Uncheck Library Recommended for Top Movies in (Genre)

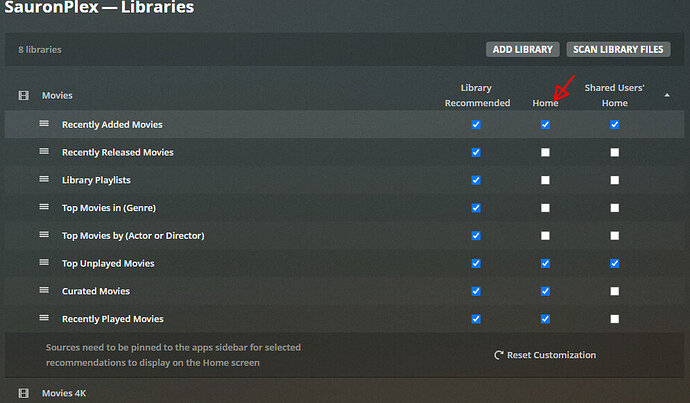point(476,208)
